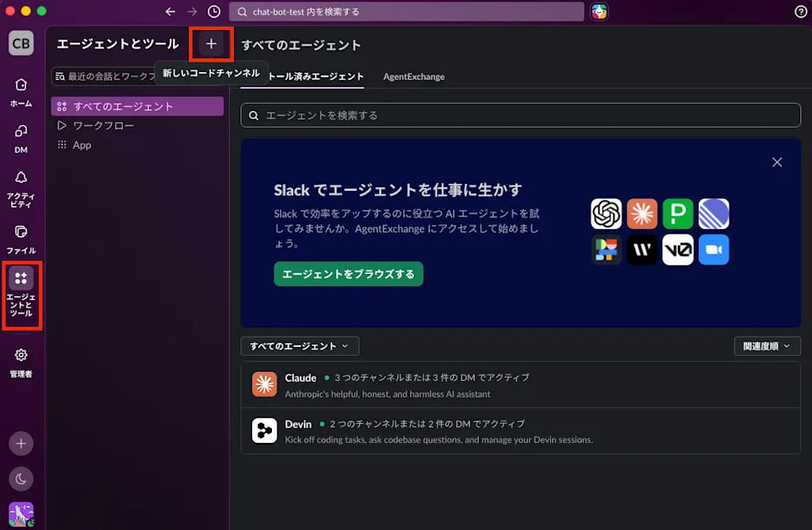Screen dimensions: 812x530
Task: Click the round plus button in bottom sidebar
Action: coord(21,444)
